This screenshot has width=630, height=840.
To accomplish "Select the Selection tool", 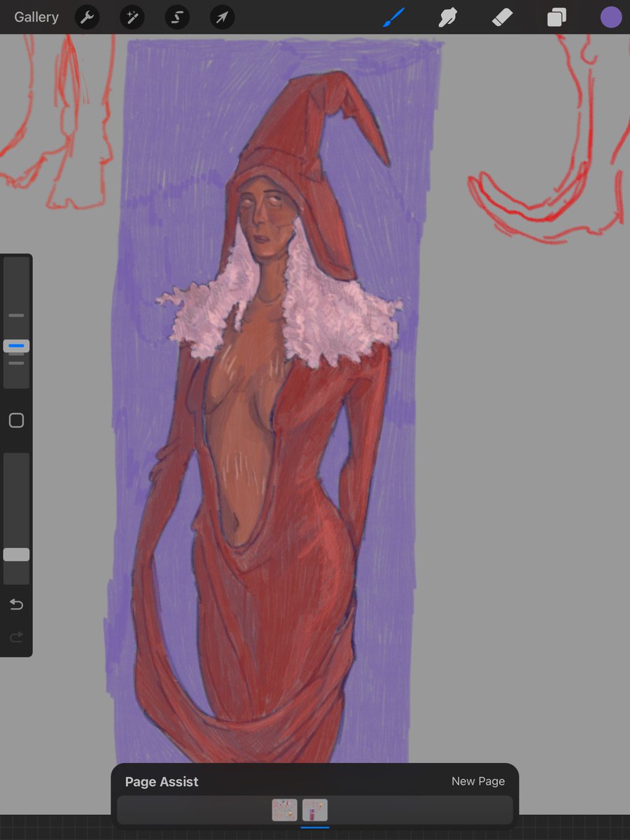I will click(176, 17).
